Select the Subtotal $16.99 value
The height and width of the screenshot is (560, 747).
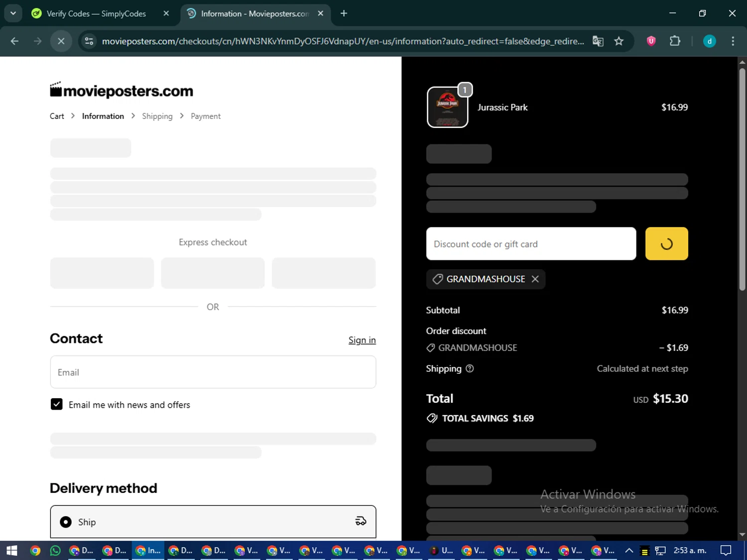pyautogui.click(x=675, y=310)
